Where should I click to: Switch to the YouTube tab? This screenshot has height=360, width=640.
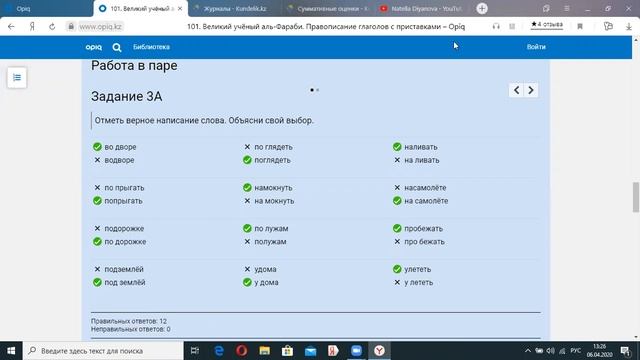pos(422,9)
